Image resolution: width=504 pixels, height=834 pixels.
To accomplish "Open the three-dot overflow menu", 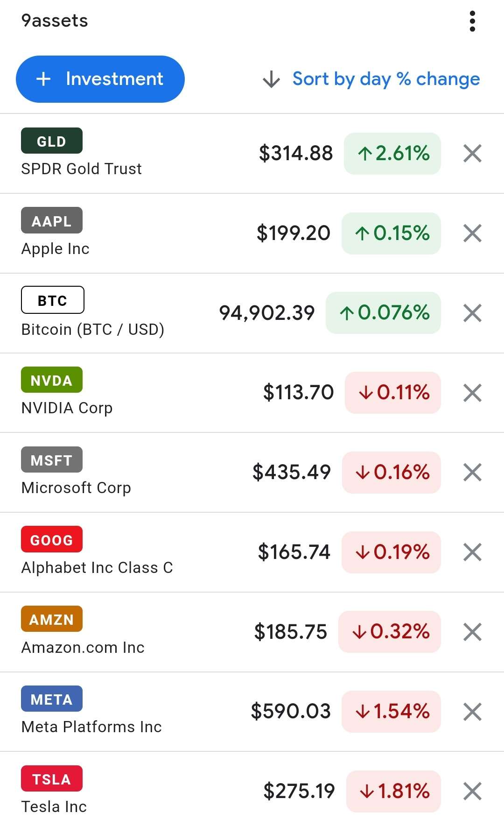I will tap(472, 21).
